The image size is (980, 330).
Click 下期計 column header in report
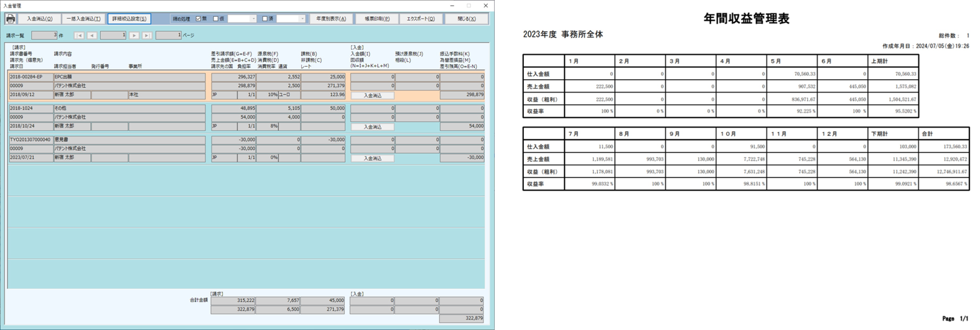tap(893, 134)
